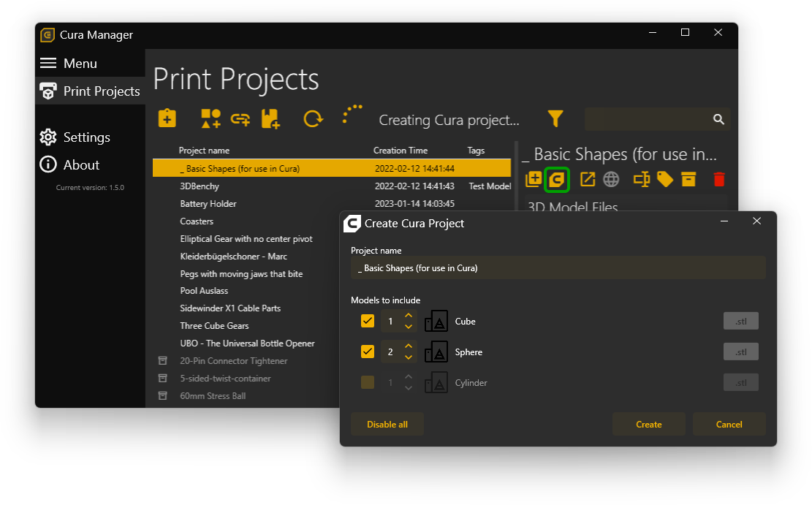Click archive icon beside 20-Pin Connector Tightener

coord(162,360)
